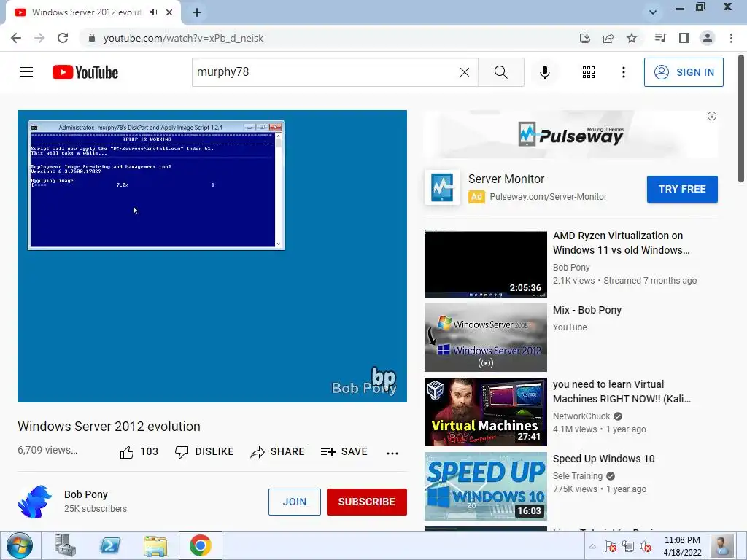
Task: Open the Pulseway.com/Server-Monitor ad link
Action: 548,197
